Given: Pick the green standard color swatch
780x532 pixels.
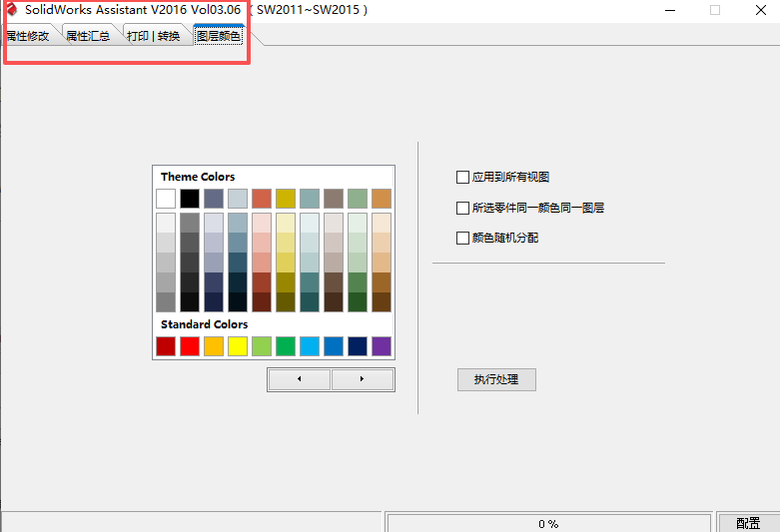Looking at the screenshot, I should point(286,346).
